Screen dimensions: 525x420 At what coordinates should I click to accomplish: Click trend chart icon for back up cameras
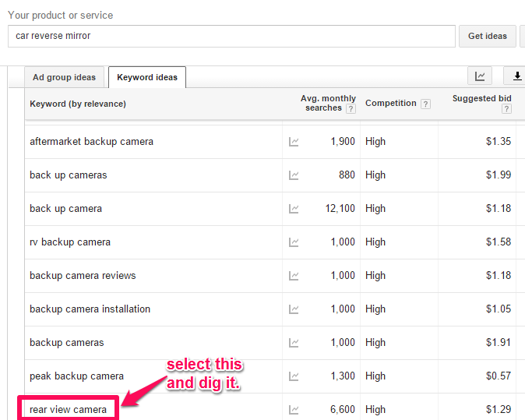click(294, 175)
